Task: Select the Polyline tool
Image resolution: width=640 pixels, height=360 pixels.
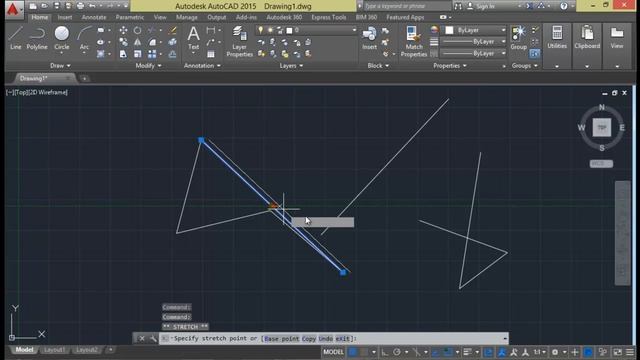Action: pyautogui.click(x=37, y=38)
